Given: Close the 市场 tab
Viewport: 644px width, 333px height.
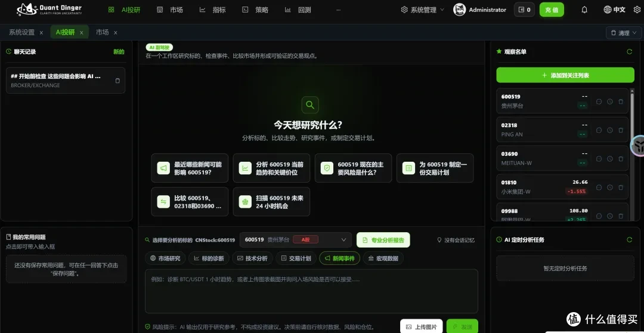Looking at the screenshot, I should pos(116,32).
